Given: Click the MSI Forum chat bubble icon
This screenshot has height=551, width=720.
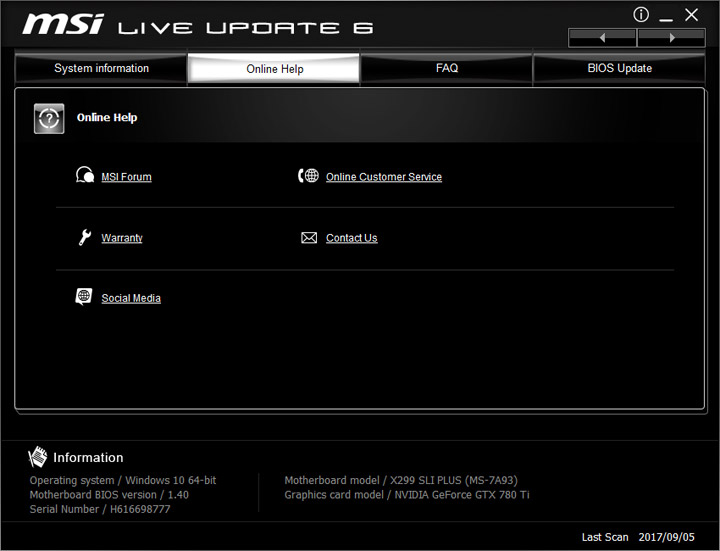Looking at the screenshot, I should pyautogui.click(x=85, y=175).
